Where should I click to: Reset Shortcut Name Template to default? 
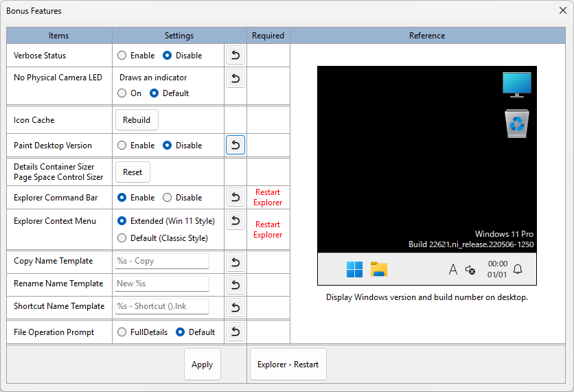click(x=236, y=308)
